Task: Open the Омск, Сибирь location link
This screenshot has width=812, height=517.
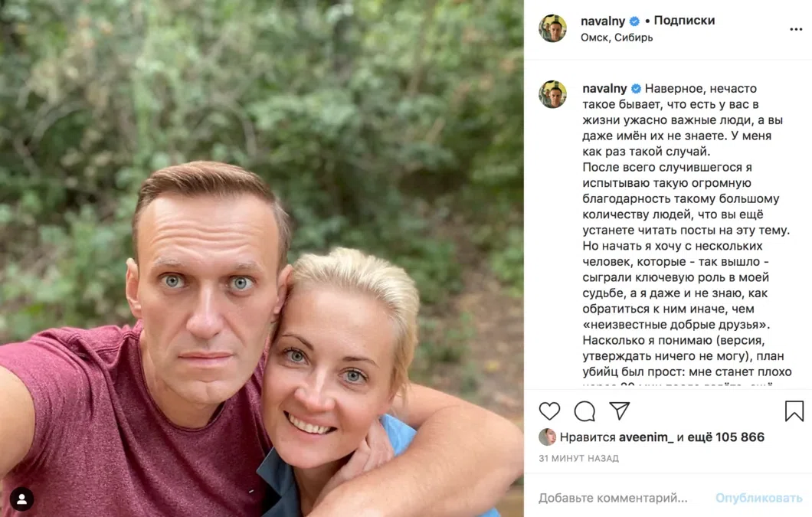Action: (x=617, y=38)
